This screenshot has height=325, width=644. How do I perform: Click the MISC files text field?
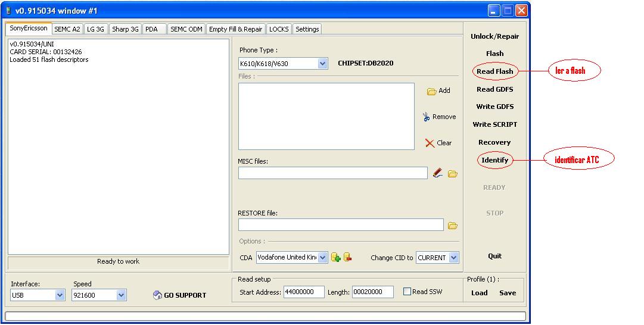pyautogui.click(x=332, y=173)
